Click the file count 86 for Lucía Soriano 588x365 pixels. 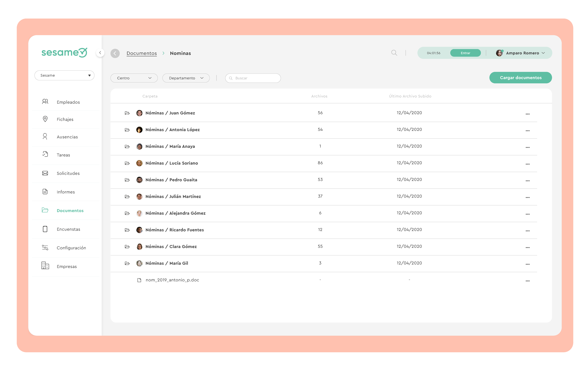point(320,163)
